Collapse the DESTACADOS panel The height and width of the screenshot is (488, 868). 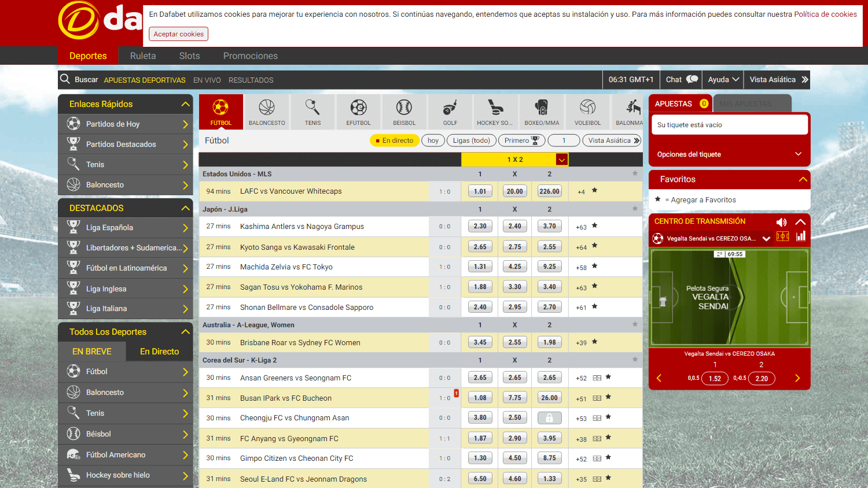click(x=185, y=208)
